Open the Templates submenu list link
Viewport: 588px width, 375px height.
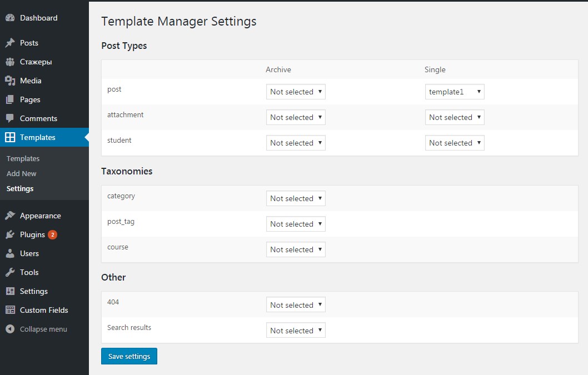[23, 158]
